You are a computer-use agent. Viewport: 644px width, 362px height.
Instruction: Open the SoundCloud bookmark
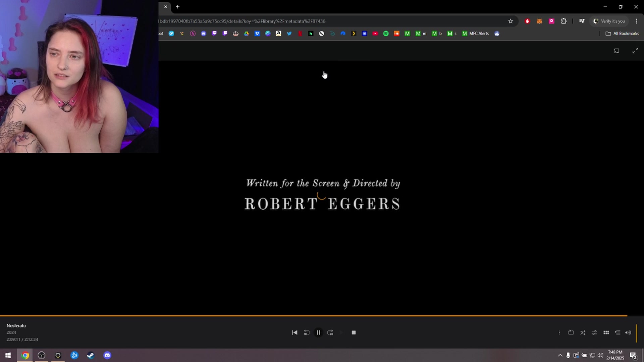tap(396, 34)
